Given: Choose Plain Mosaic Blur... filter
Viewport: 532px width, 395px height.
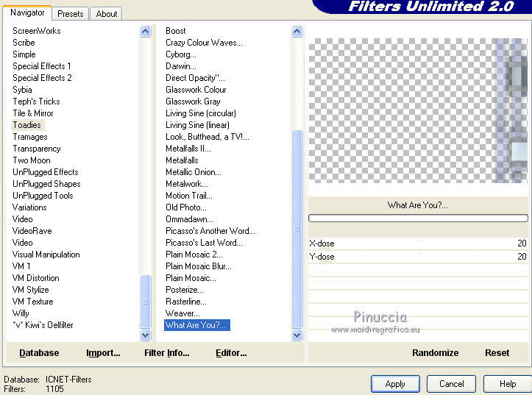Looking at the screenshot, I should click(199, 266).
